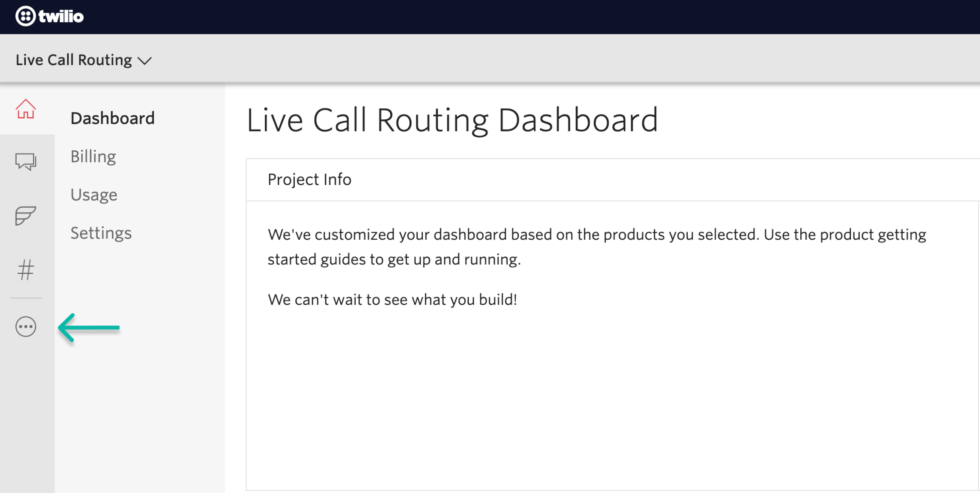Select Dashboard in the side menu

pyautogui.click(x=113, y=118)
